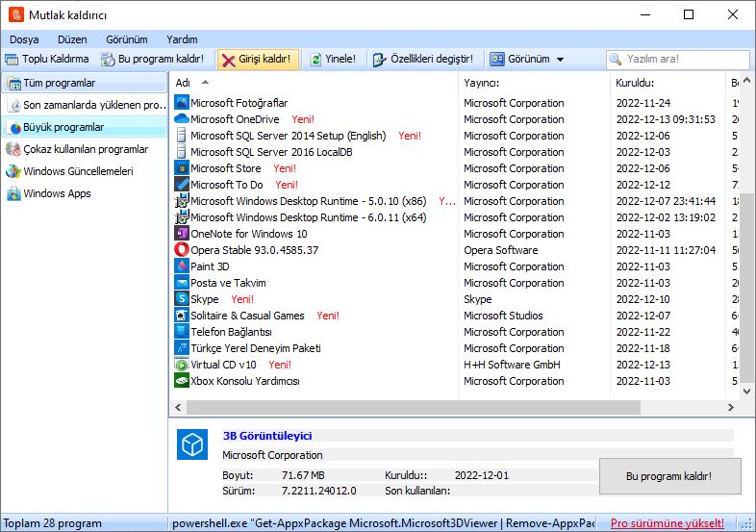This screenshot has height=532, width=756.
Task: Click the horizontal scrollbar thumb
Action: (414, 407)
